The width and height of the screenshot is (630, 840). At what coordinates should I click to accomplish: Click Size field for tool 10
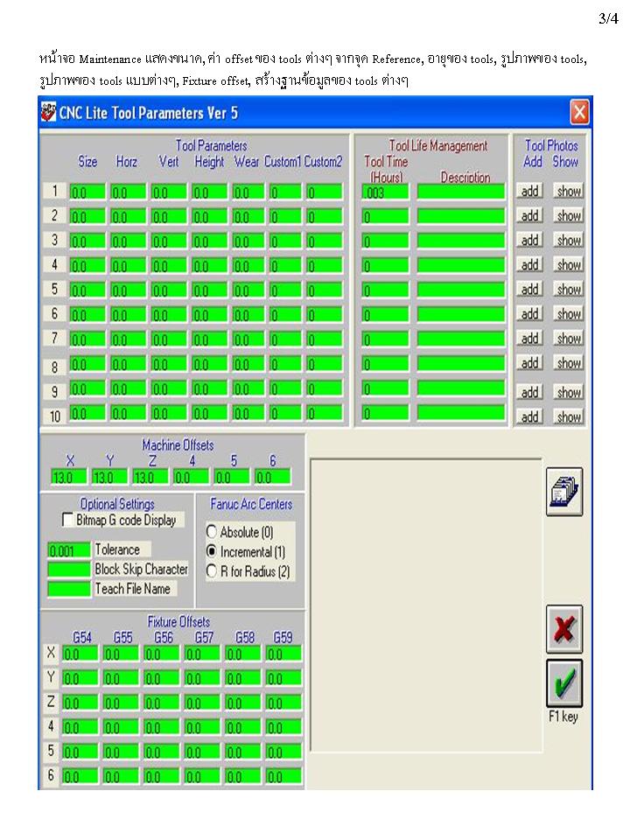click(x=87, y=413)
